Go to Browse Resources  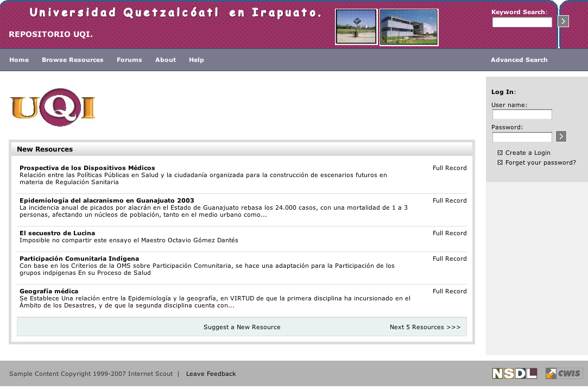[73, 60]
